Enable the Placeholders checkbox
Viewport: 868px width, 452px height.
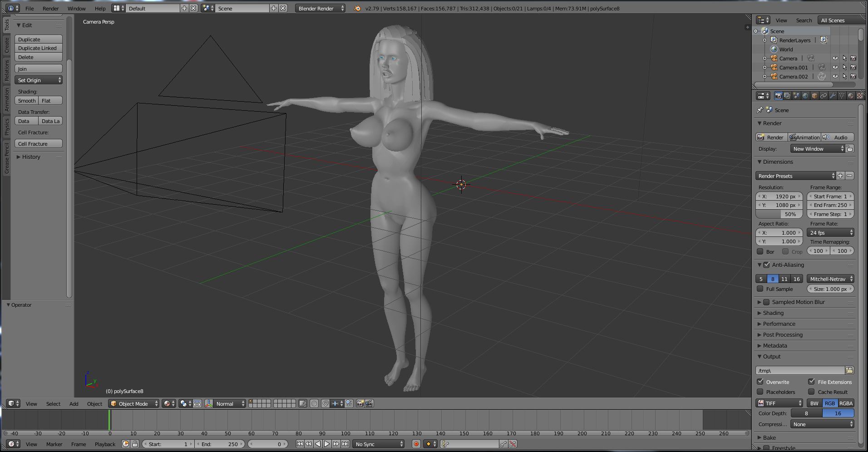coord(760,392)
